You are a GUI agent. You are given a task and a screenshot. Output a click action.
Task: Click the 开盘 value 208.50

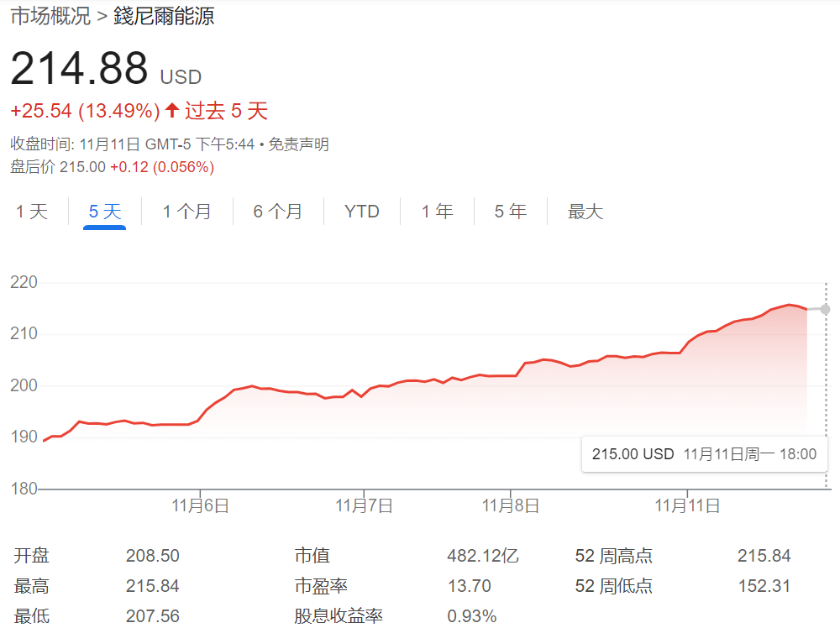pyautogui.click(x=153, y=556)
